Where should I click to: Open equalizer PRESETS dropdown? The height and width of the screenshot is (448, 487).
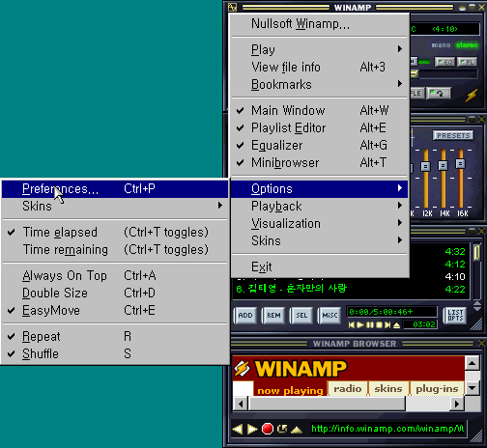click(x=453, y=135)
